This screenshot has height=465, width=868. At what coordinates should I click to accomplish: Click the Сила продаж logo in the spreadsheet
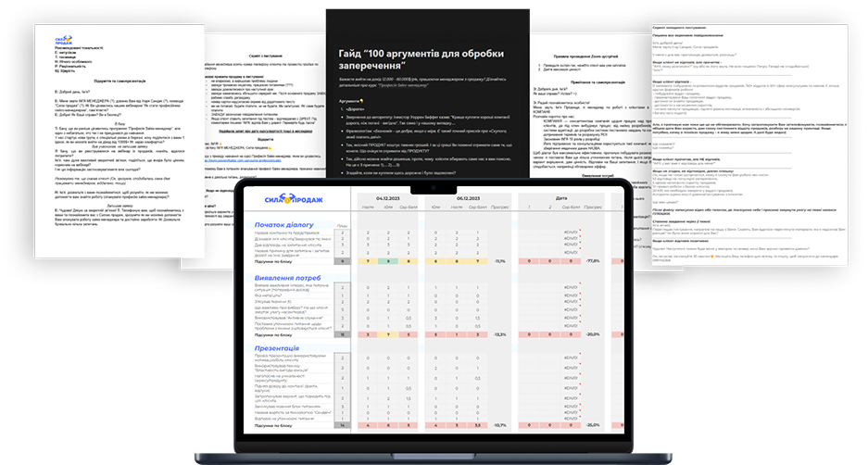[x=294, y=199]
